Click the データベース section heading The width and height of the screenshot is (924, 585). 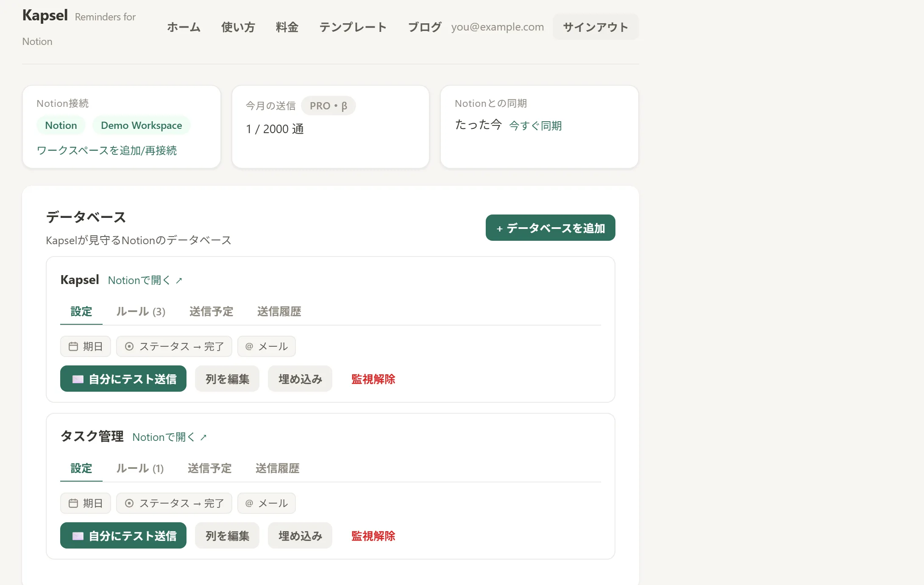click(86, 217)
